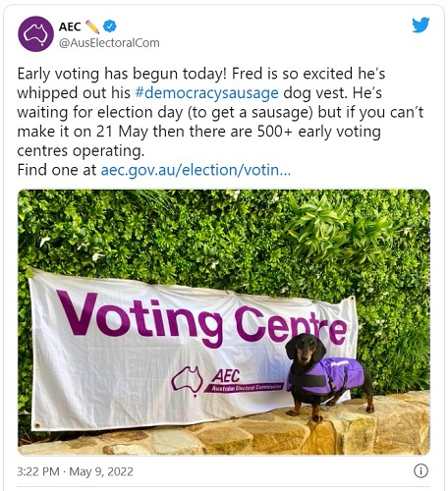Open the @AusElectoralCom handle
The image size is (448, 491).
[109, 43]
